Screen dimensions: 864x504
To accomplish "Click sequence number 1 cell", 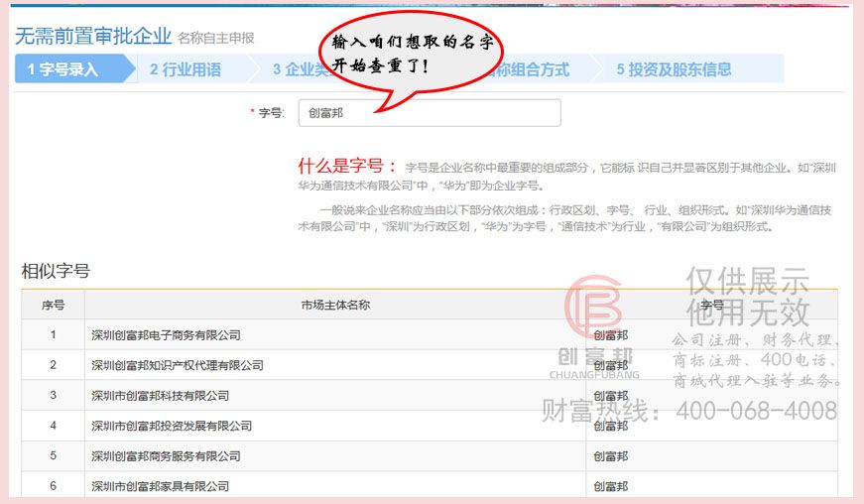I will click(x=53, y=334).
